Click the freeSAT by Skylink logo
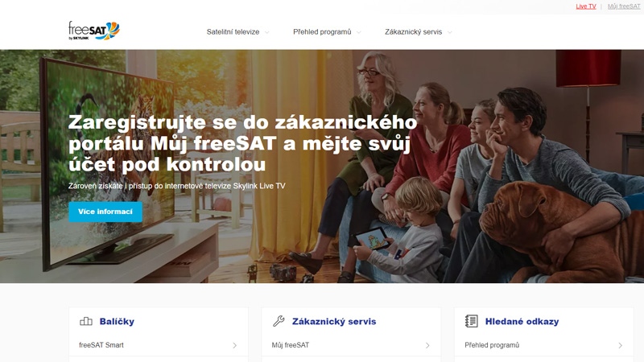 (94, 31)
